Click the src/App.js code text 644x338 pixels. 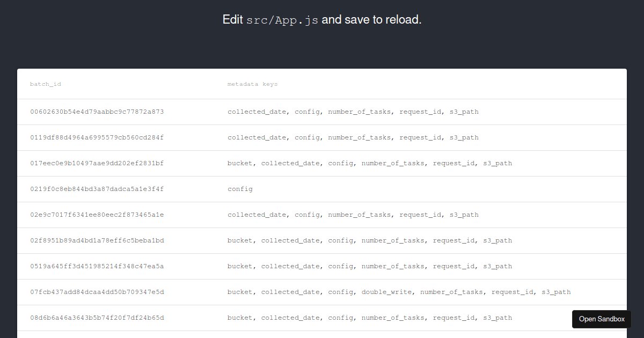coord(282,20)
